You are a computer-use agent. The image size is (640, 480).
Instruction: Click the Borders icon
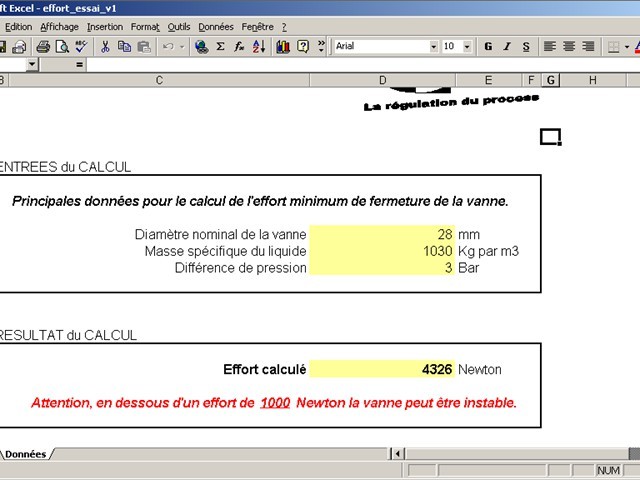click(613, 47)
